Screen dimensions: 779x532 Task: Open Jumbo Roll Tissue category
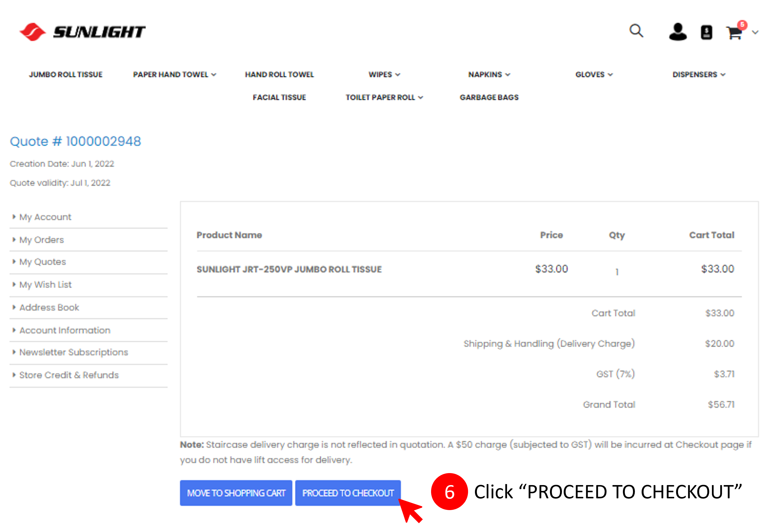tap(66, 74)
